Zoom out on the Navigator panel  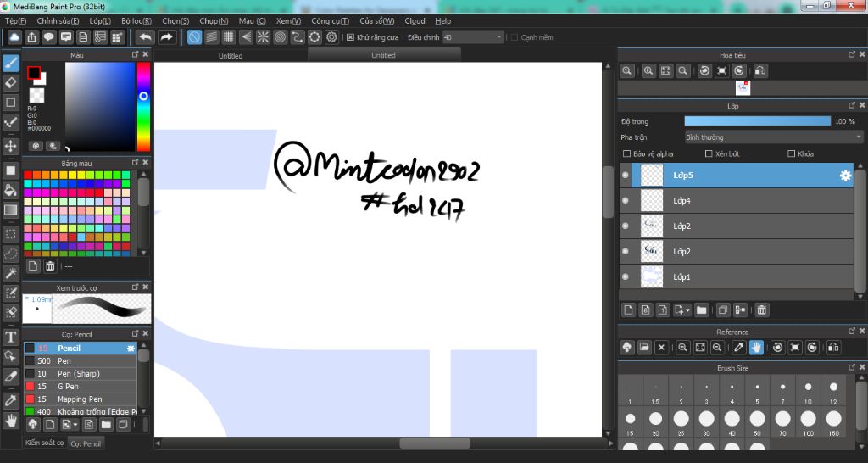click(x=682, y=71)
